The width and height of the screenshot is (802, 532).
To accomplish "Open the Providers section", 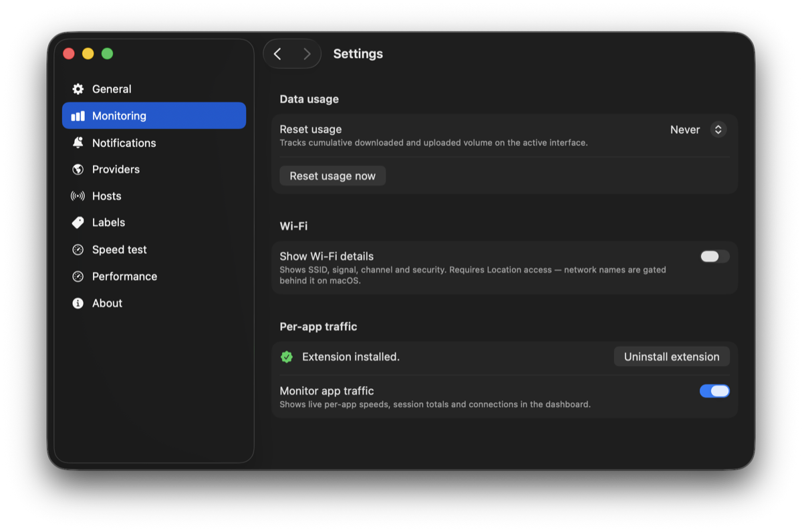I will (154, 169).
